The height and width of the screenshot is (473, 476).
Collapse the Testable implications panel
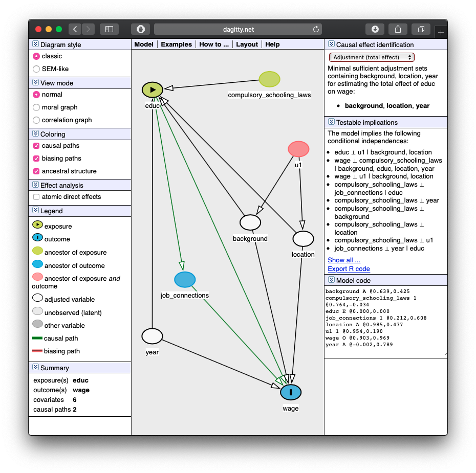[x=332, y=122]
